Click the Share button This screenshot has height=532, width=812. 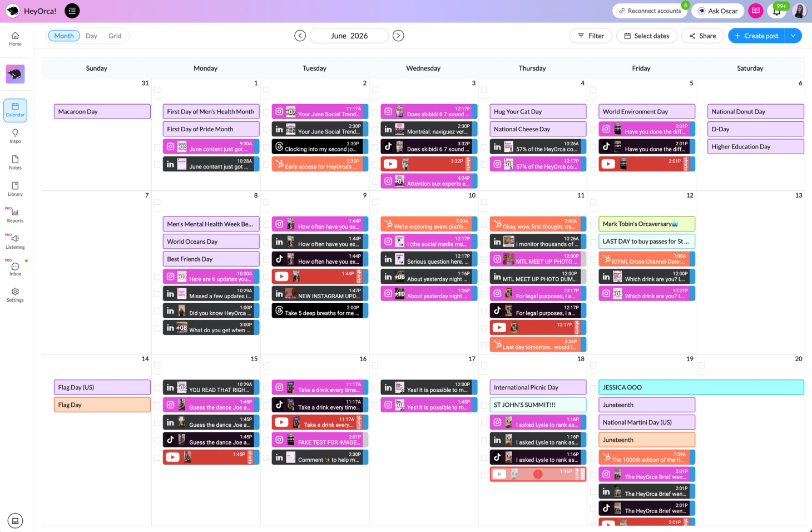coord(702,36)
